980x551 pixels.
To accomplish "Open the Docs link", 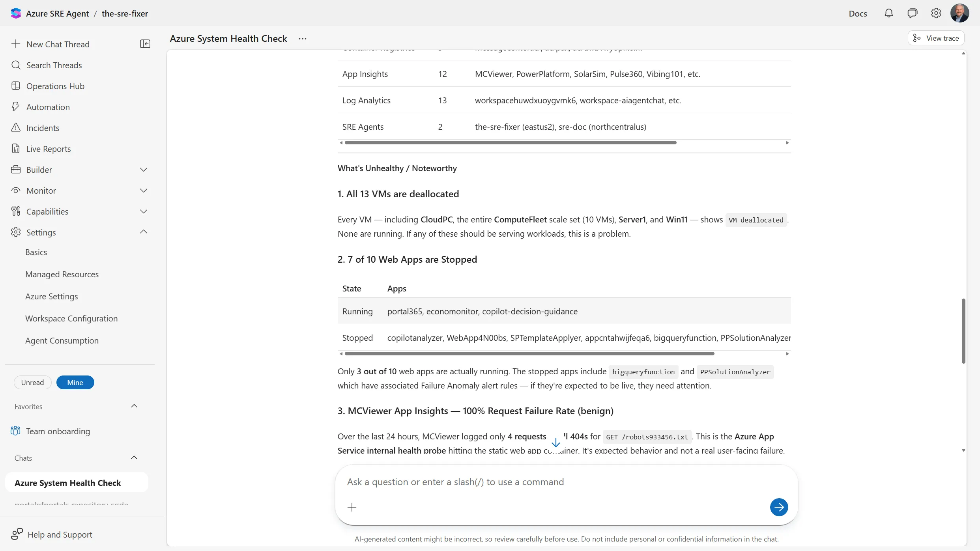I will [858, 13].
